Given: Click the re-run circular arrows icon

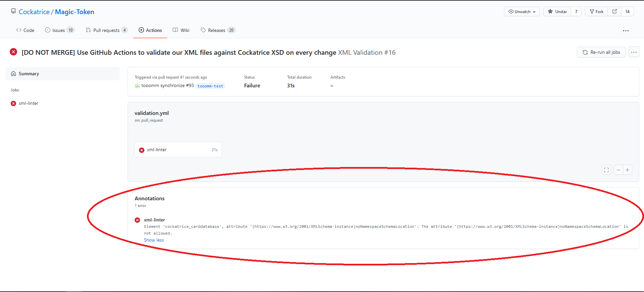Looking at the screenshot, I should [x=585, y=52].
